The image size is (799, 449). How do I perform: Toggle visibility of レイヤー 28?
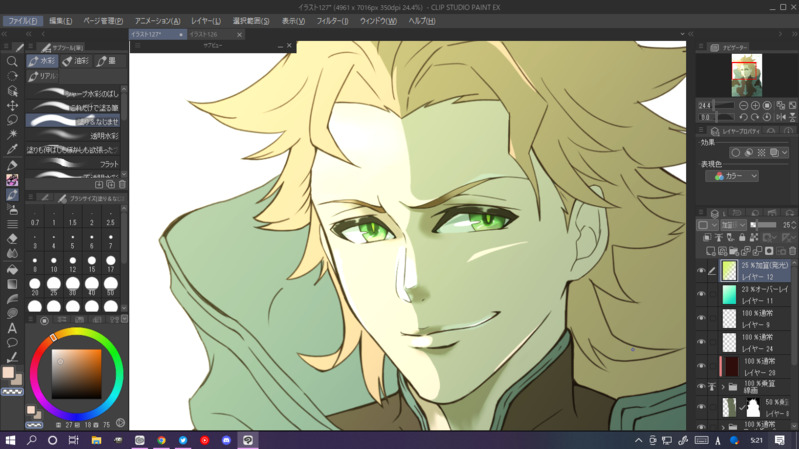[702, 366]
